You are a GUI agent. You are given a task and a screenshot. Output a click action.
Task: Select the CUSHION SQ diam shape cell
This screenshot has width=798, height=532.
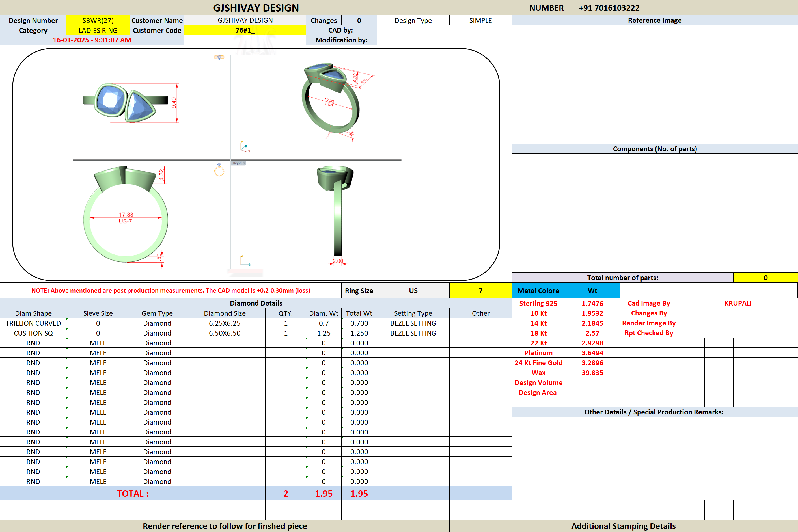33,333
